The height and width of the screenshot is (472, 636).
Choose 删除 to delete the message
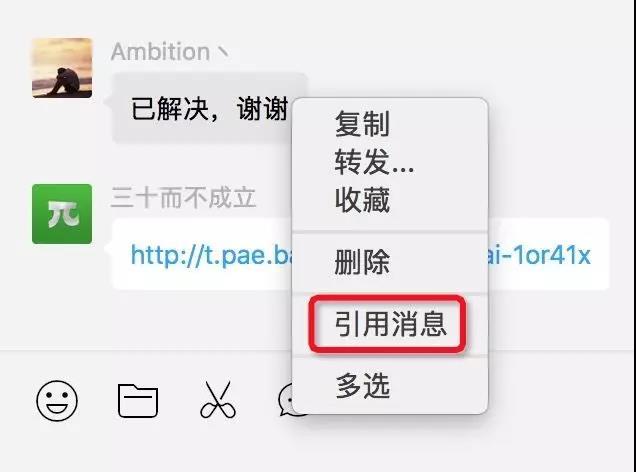[x=362, y=262]
